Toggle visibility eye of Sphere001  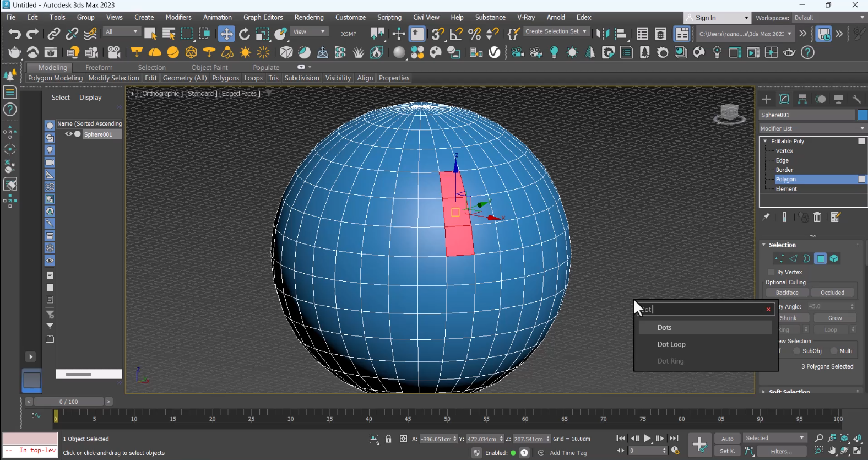(x=69, y=134)
